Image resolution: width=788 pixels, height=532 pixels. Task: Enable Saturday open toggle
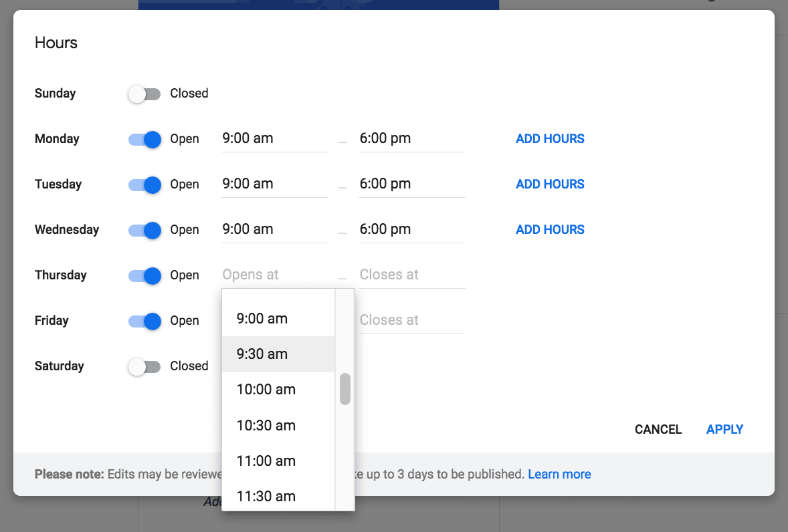point(144,366)
